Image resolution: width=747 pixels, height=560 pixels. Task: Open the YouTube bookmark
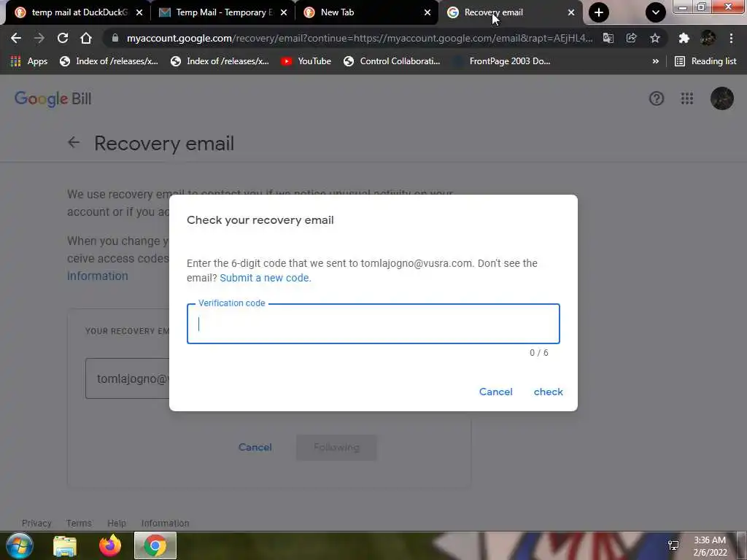pyautogui.click(x=306, y=61)
